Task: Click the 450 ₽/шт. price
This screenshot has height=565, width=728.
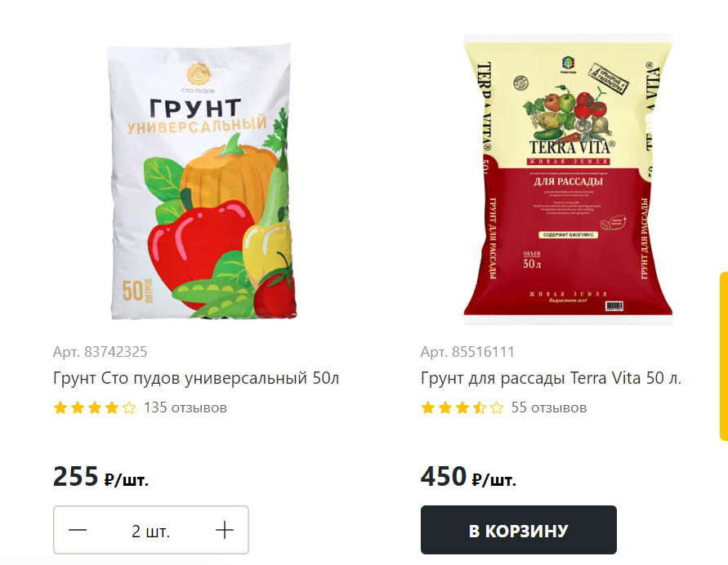Action: point(468,477)
